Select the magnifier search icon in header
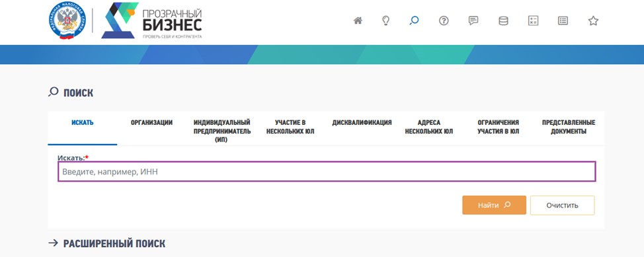This screenshot has height=257, width=644. pyautogui.click(x=414, y=20)
